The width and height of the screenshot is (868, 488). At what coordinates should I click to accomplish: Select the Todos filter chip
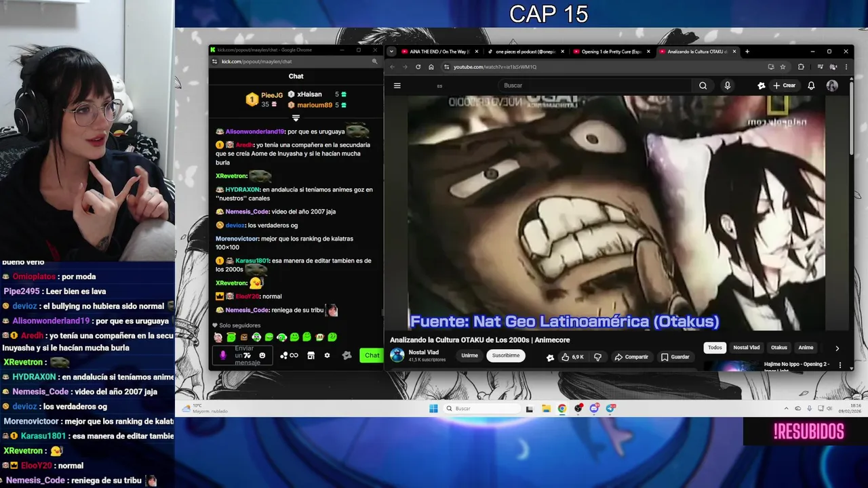point(715,348)
